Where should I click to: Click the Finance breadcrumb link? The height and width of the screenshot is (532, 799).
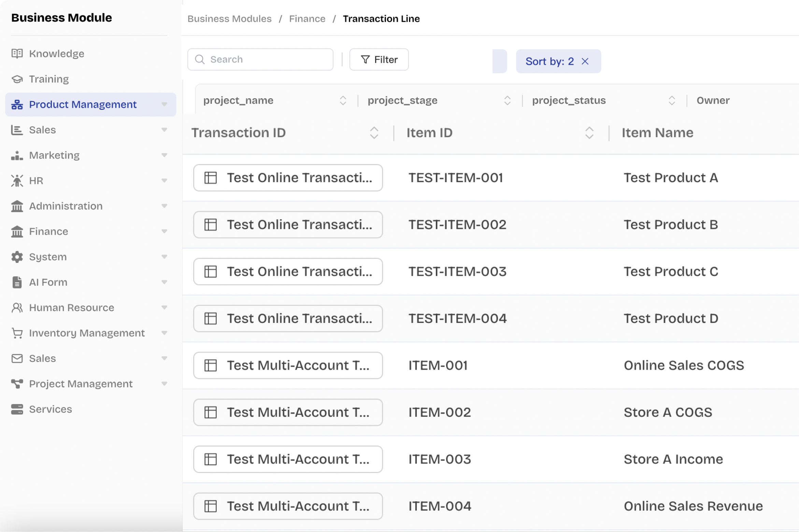pyautogui.click(x=307, y=19)
